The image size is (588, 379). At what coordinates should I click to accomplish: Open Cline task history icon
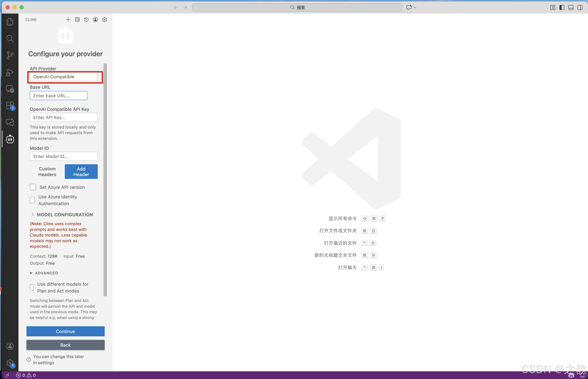[86, 20]
